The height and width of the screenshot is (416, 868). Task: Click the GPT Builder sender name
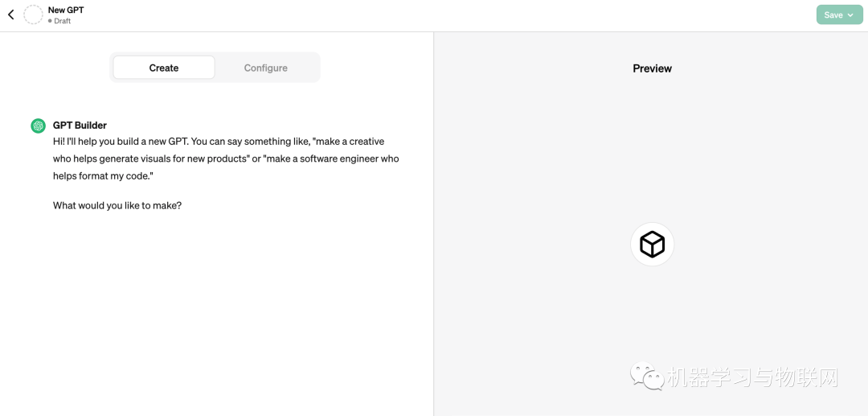pos(80,126)
